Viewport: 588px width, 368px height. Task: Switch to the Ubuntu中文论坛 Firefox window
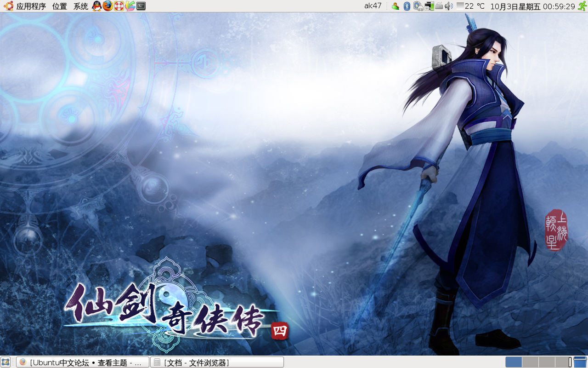[x=83, y=362]
